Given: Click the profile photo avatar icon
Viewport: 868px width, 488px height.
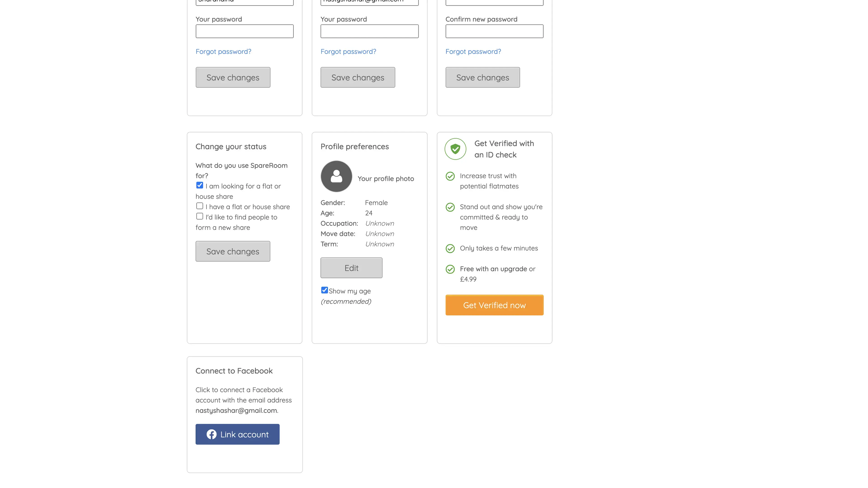Looking at the screenshot, I should tap(336, 176).
